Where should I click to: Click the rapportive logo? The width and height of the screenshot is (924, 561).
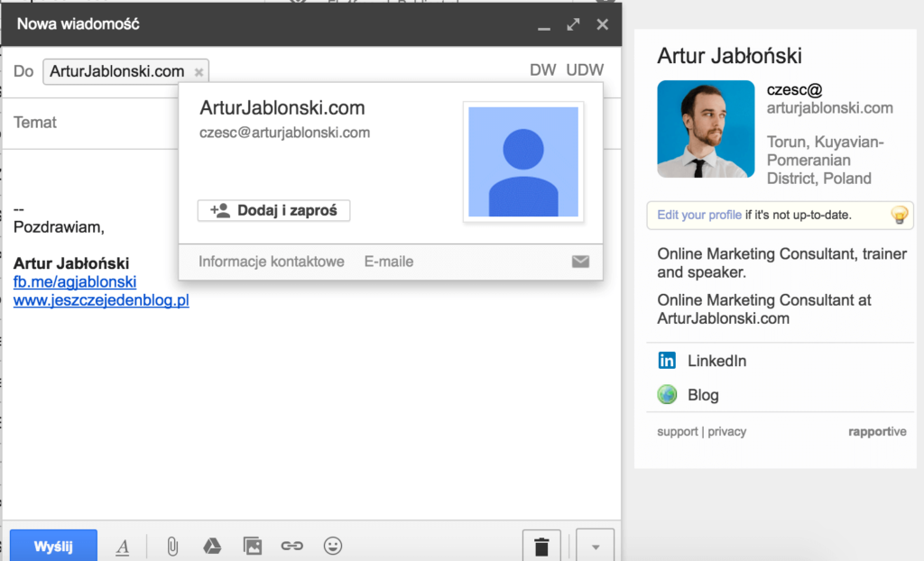(x=877, y=432)
